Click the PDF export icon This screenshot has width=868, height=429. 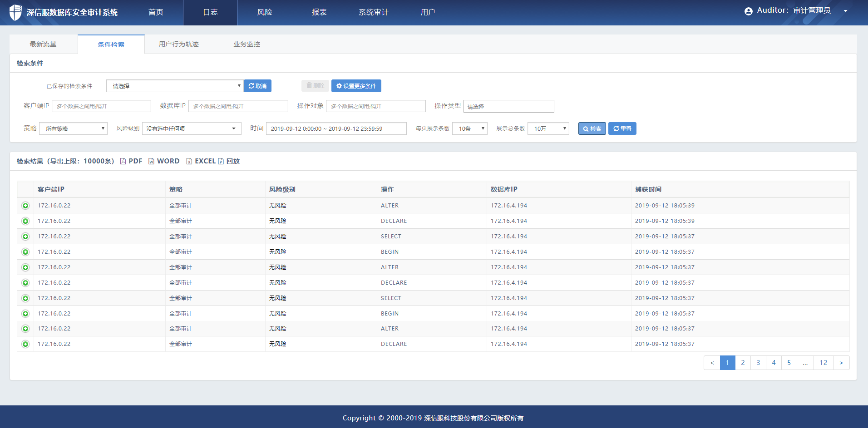click(123, 161)
